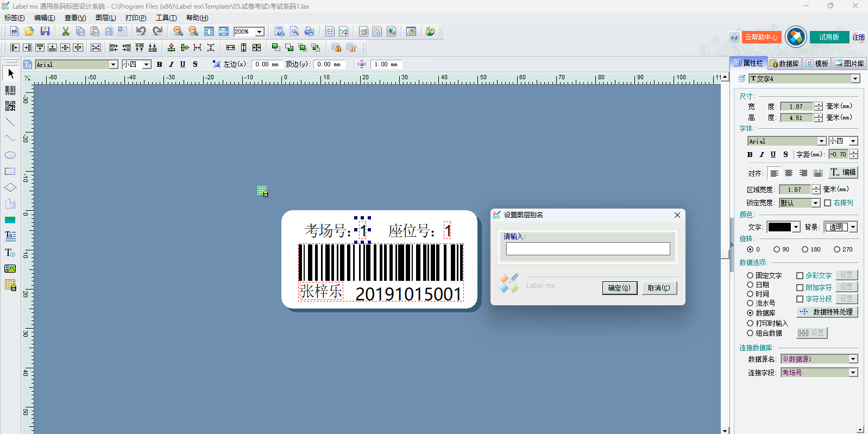Viewport: 868px width, 434px height.
Task: Open the 打印(P) menu
Action: 136,18
